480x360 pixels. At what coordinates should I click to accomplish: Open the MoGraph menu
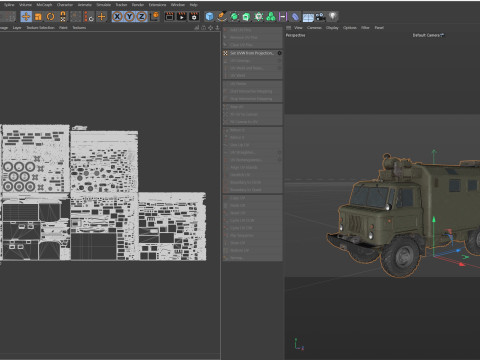point(44,5)
